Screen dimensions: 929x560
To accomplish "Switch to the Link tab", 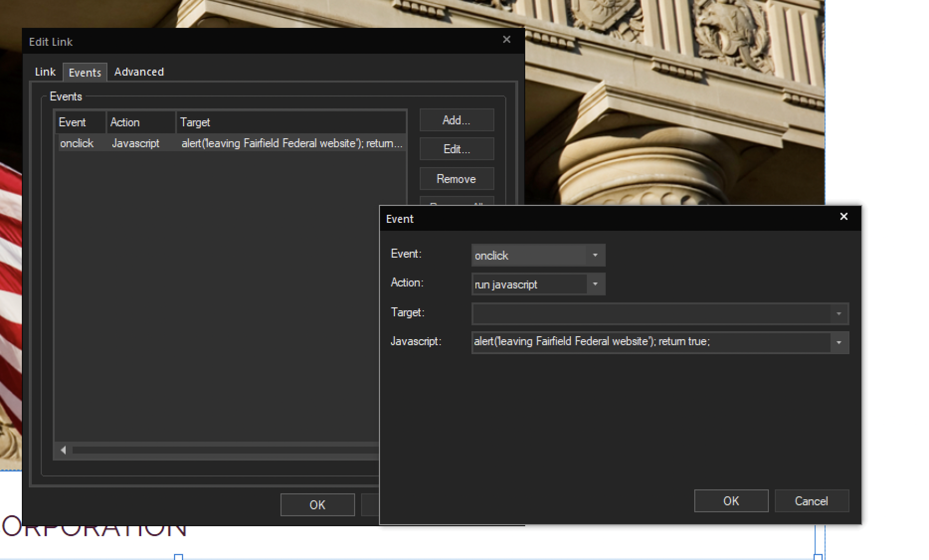I will 45,72.
